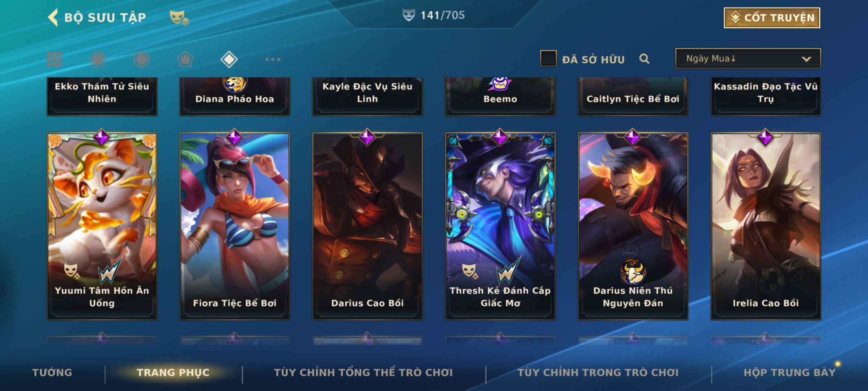This screenshot has height=391, width=868.
Task: Choose the hexagon rarity filter icon
Action: [141, 59]
